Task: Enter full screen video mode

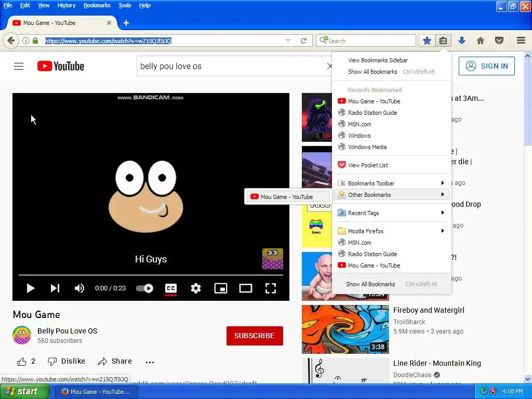Action: (x=270, y=288)
